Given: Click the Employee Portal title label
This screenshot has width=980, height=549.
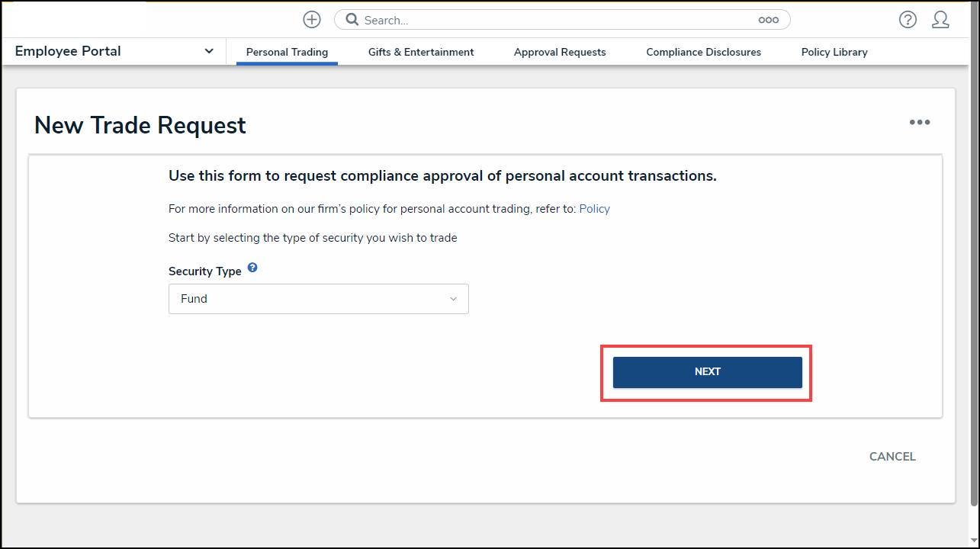Looking at the screenshot, I should (68, 52).
